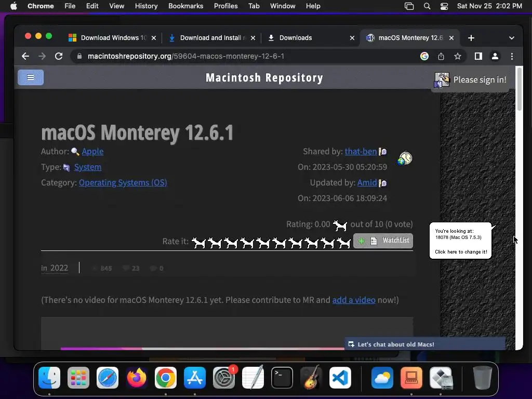Click the browser forward arrow
The height and width of the screenshot is (399, 532).
pyautogui.click(x=42, y=56)
